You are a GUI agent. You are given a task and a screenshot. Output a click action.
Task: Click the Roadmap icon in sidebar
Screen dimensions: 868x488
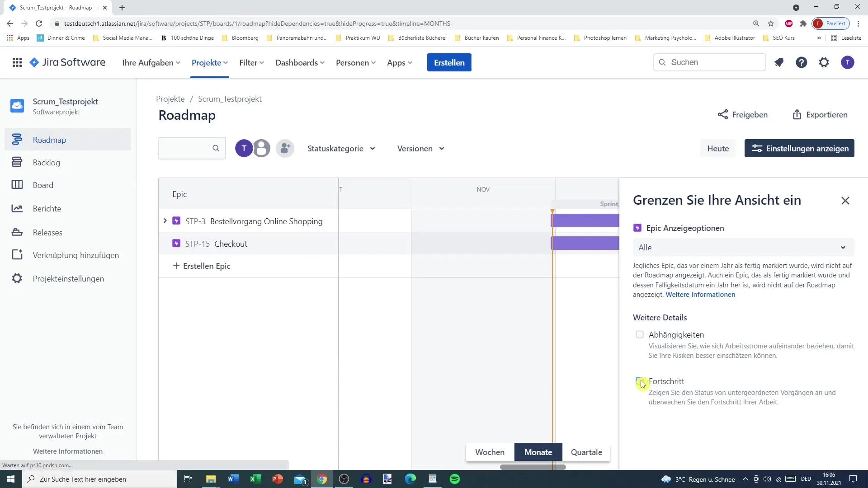[17, 140]
